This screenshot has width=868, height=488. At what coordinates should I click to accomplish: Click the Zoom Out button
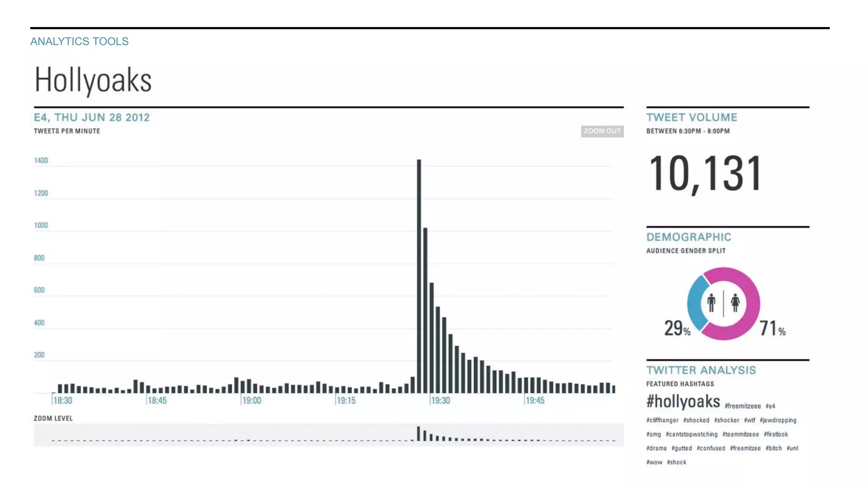tap(602, 131)
